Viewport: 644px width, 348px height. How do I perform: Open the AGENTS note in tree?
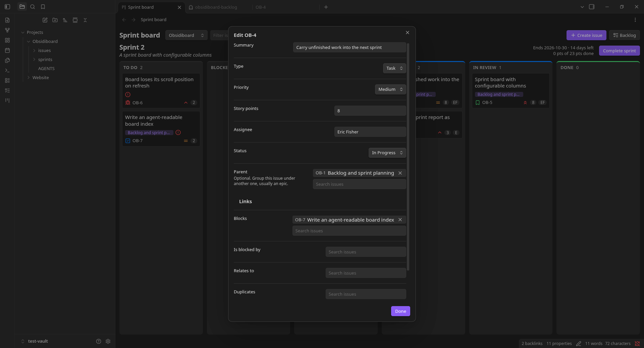point(46,68)
